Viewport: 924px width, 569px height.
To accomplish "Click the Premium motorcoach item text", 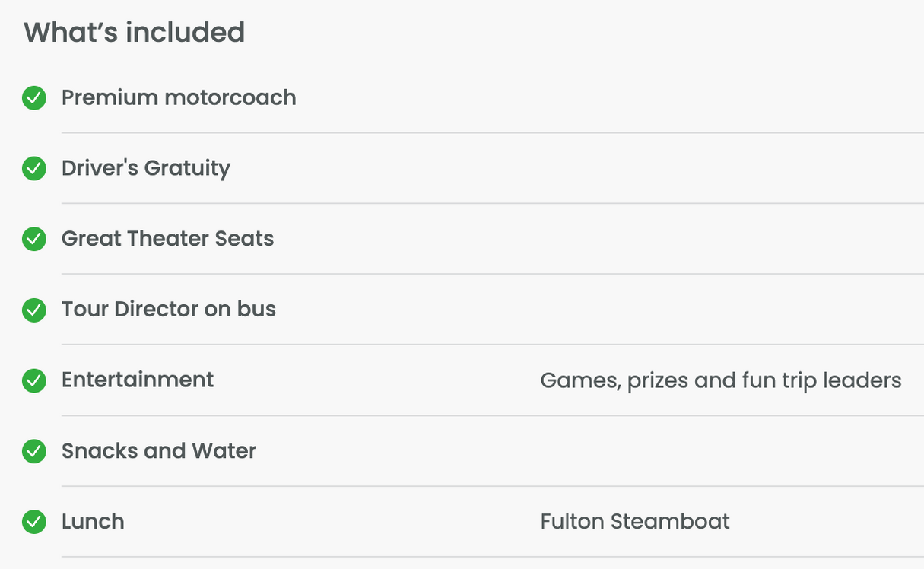I will pyautogui.click(x=179, y=97).
